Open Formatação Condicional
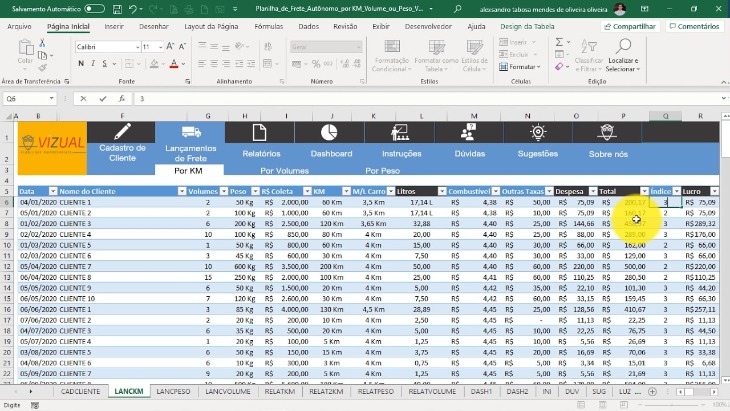Viewport: 730px width, 411px height. 392,55
